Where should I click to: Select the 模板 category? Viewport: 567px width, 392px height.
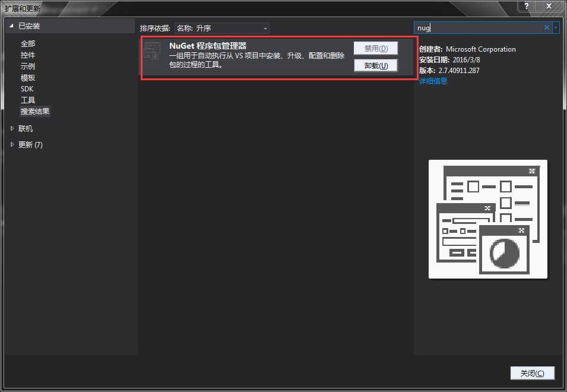(28, 77)
